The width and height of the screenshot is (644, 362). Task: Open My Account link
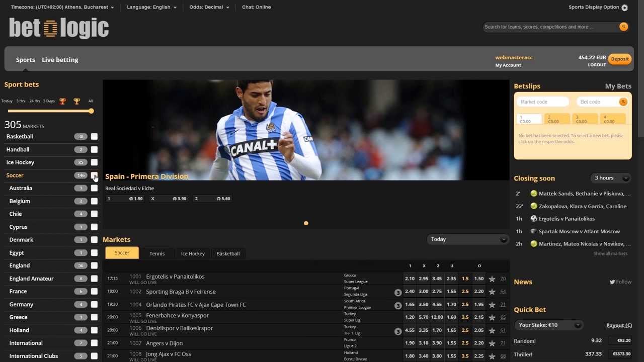pos(508,65)
